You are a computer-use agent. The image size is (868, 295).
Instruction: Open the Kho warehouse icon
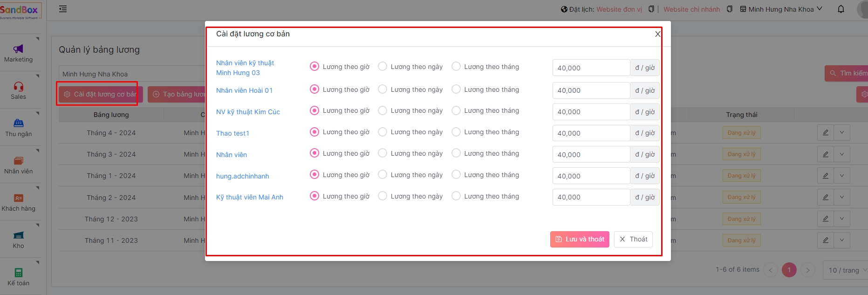18,235
